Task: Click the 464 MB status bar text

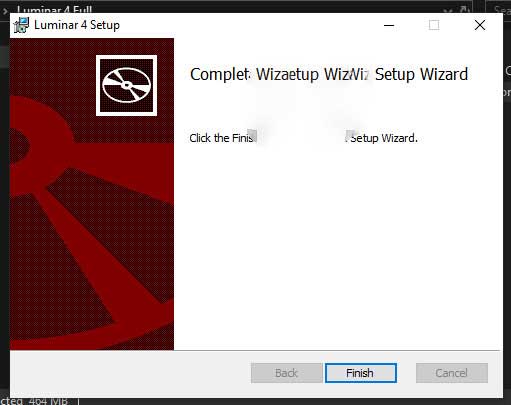Action: pyautogui.click(x=48, y=401)
